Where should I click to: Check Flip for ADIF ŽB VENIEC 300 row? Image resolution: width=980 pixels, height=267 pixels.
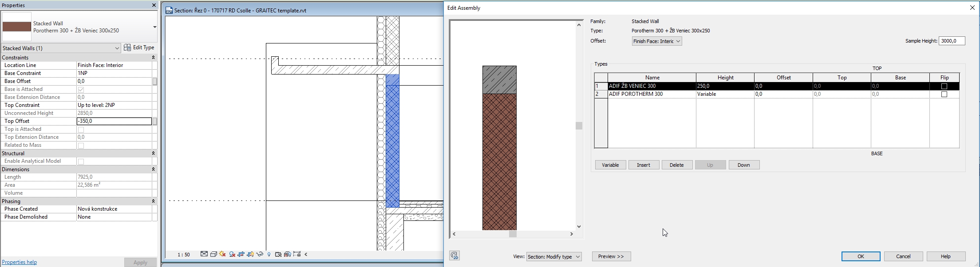(x=944, y=86)
